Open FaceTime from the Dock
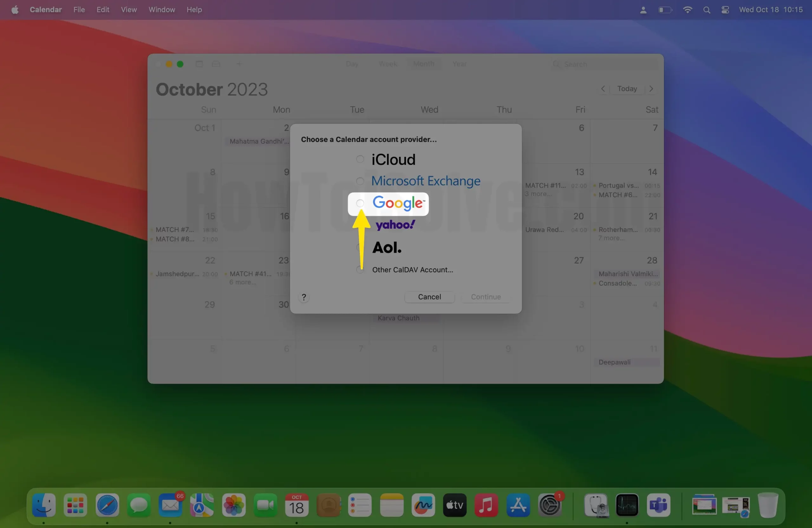 [265, 505]
